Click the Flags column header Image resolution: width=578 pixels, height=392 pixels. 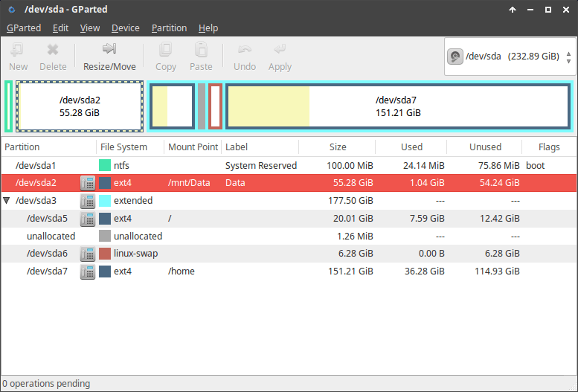(x=549, y=147)
